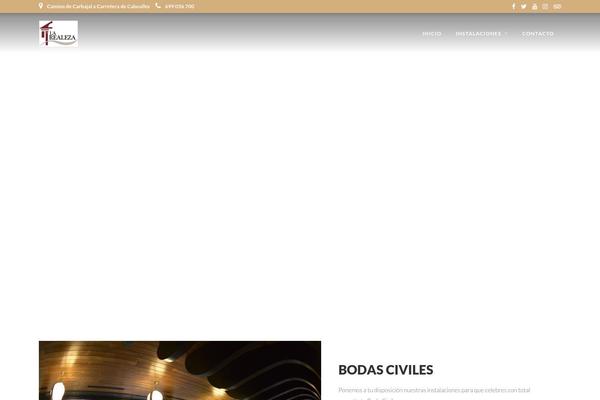Call the phone number 699 036 700
600x400 pixels.
tap(180, 7)
